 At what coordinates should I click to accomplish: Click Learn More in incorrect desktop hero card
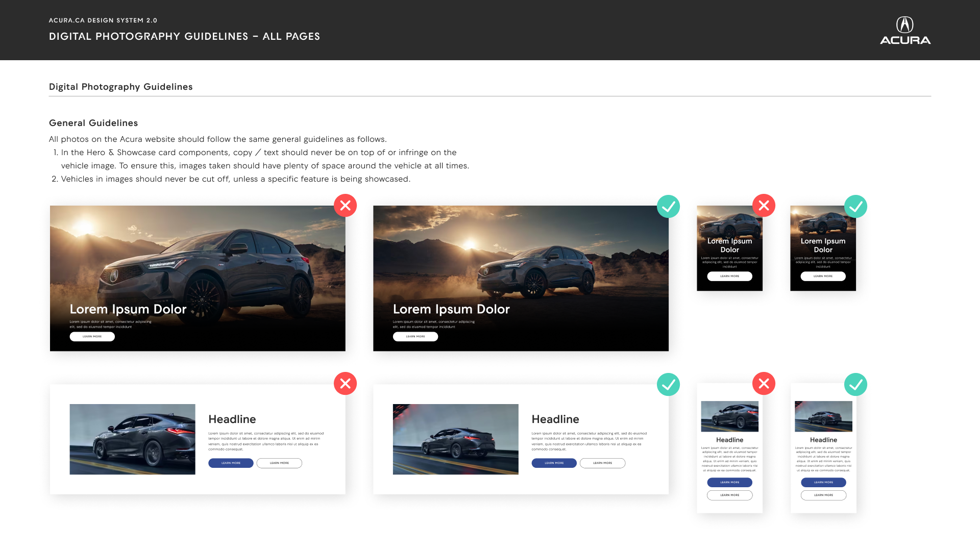(x=92, y=337)
